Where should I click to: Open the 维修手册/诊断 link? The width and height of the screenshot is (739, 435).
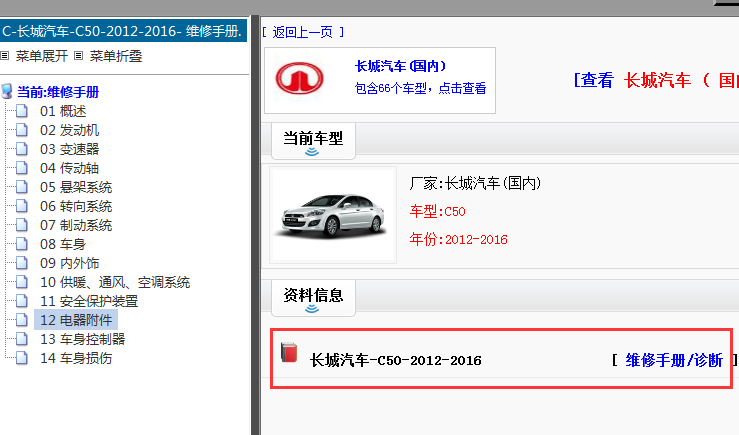674,360
